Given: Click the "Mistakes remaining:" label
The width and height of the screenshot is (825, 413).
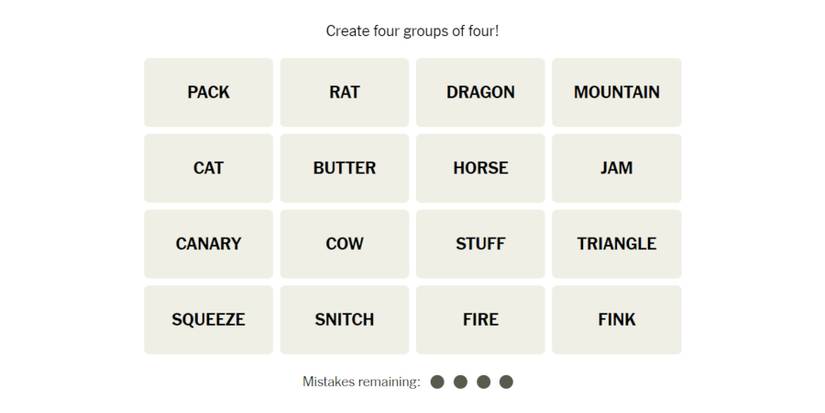Looking at the screenshot, I should pyautogui.click(x=361, y=382).
